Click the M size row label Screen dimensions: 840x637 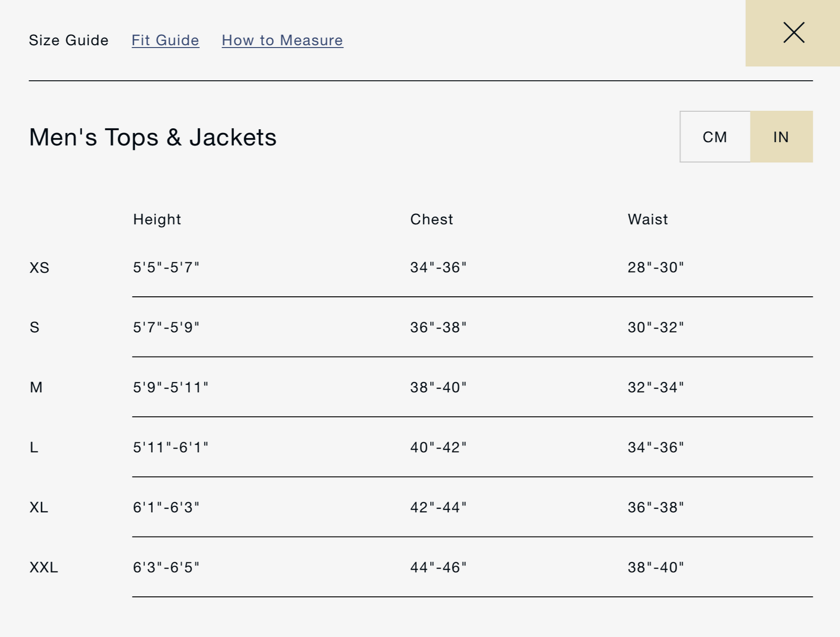tap(36, 387)
